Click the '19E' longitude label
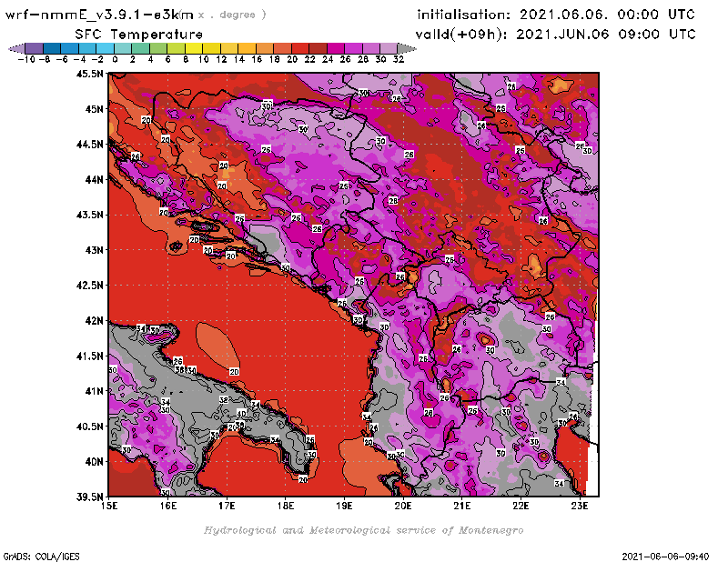This screenshot has width=728, height=562. 345,506
